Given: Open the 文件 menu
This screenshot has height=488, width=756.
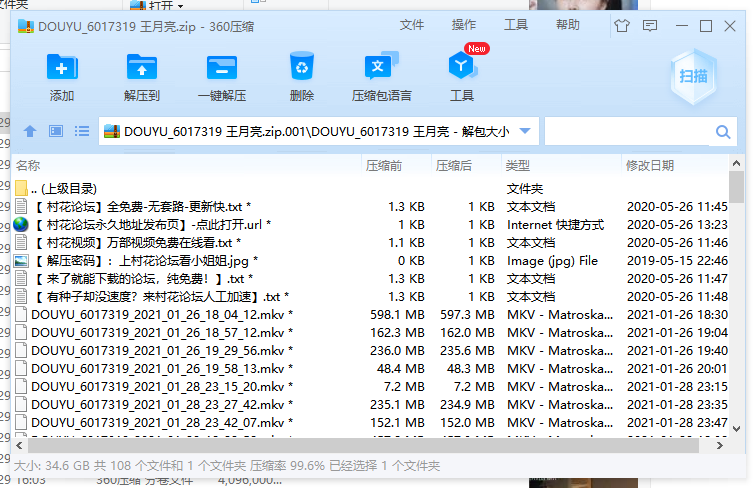Looking at the screenshot, I should tap(412, 25).
